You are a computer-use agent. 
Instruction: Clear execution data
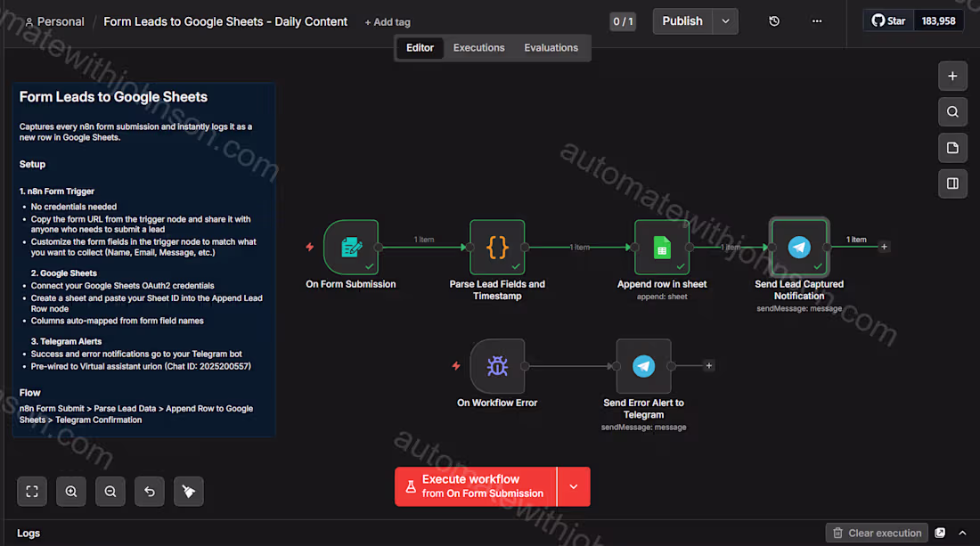[x=877, y=533]
